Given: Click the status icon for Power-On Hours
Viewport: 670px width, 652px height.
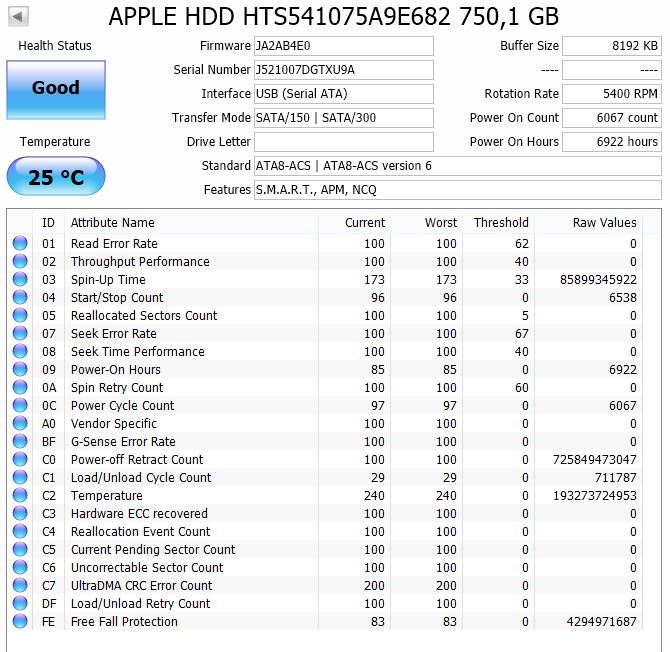Looking at the screenshot, I should (x=20, y=369).
